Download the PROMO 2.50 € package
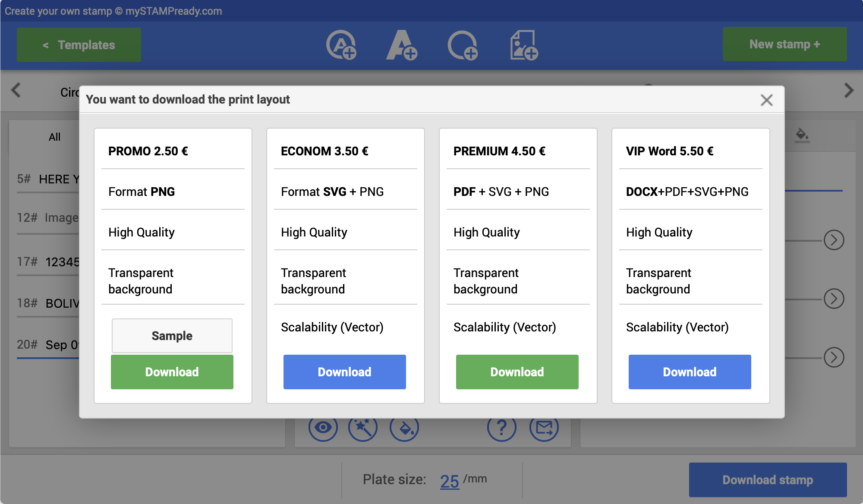The image size is (863, 504). pyautogui.click(x=172, y=372)
